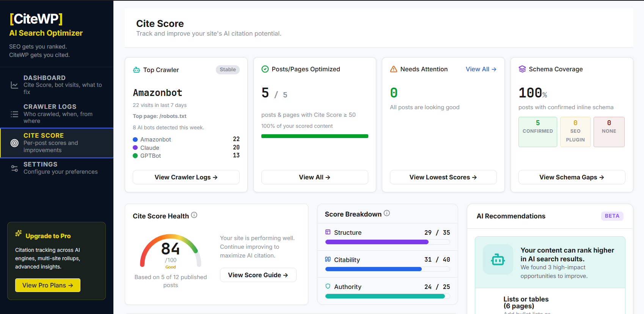Screen dimensions: 644x314
Task: Click the Cite Score Health info icon
Action: point(194,215)
